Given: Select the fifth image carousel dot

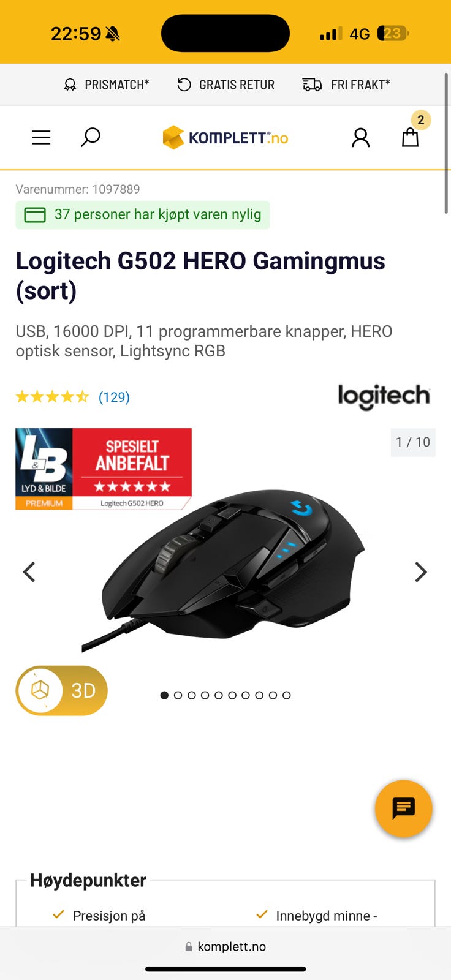Looking at the screenshot, I should [218, 695].
